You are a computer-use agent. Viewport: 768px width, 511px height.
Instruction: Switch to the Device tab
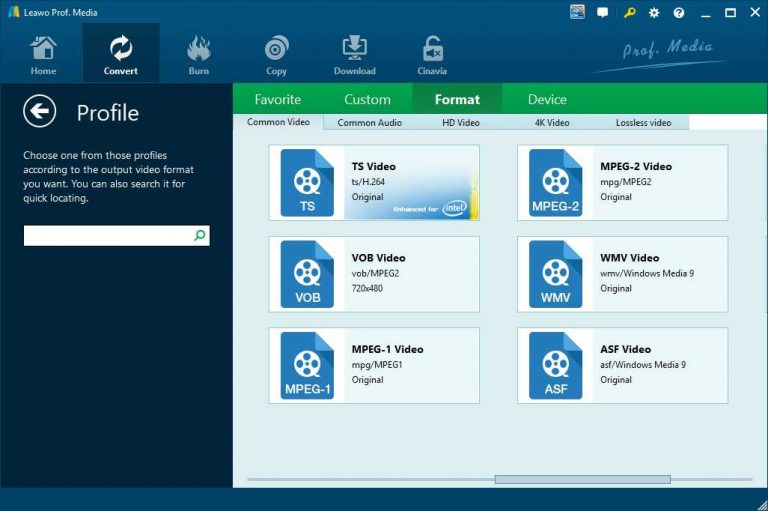pos(547,99)
